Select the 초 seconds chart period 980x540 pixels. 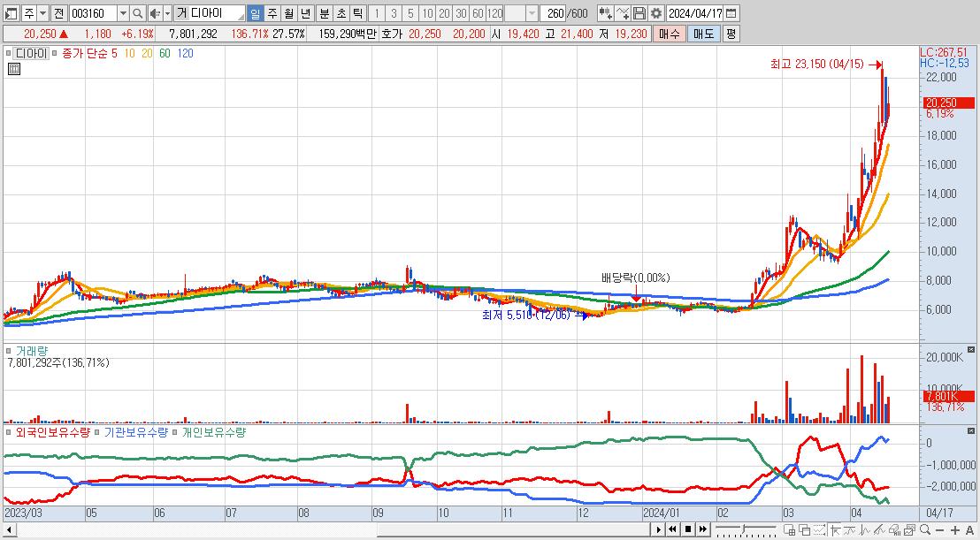click(x=341, y=13)
